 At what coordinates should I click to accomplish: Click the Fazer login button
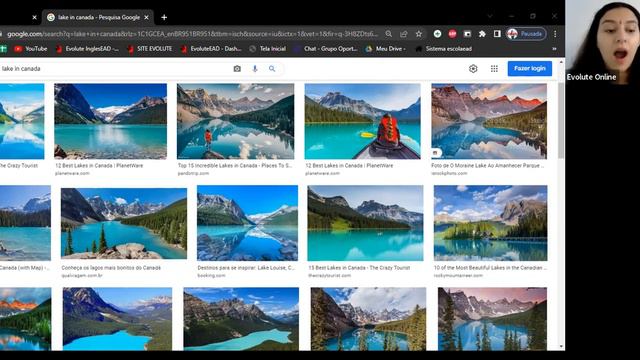tap(530, 69)
